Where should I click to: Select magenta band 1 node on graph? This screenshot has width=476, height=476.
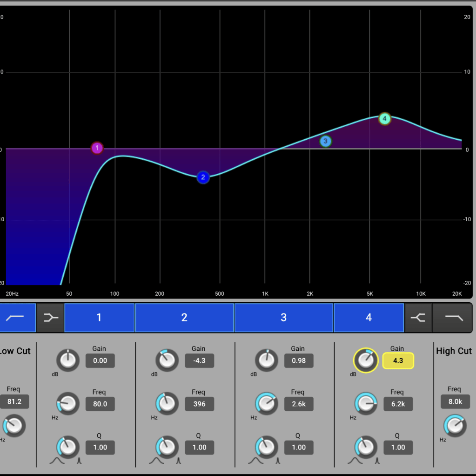[97, 148]
